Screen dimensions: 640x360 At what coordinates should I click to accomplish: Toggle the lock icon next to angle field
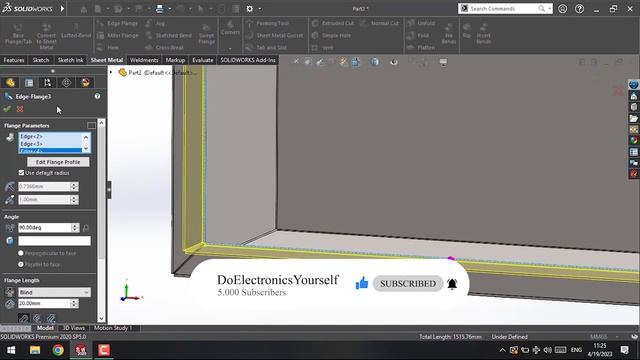[x=86, y=228]
